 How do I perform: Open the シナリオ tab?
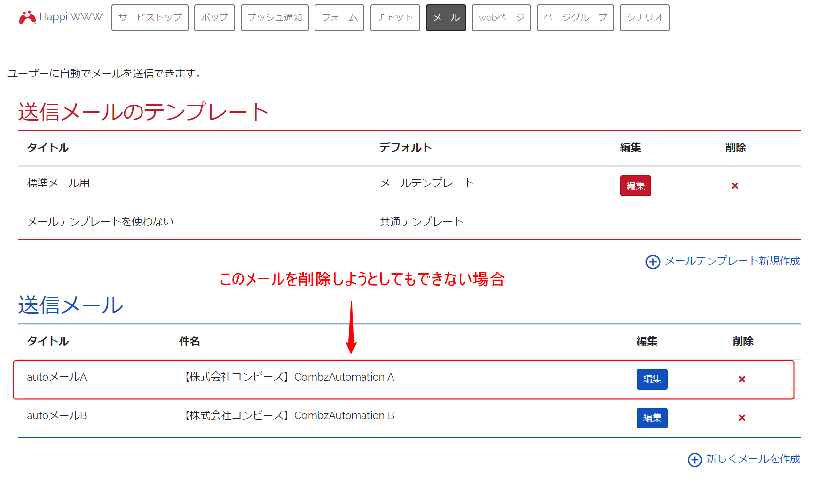click(645, 17)
